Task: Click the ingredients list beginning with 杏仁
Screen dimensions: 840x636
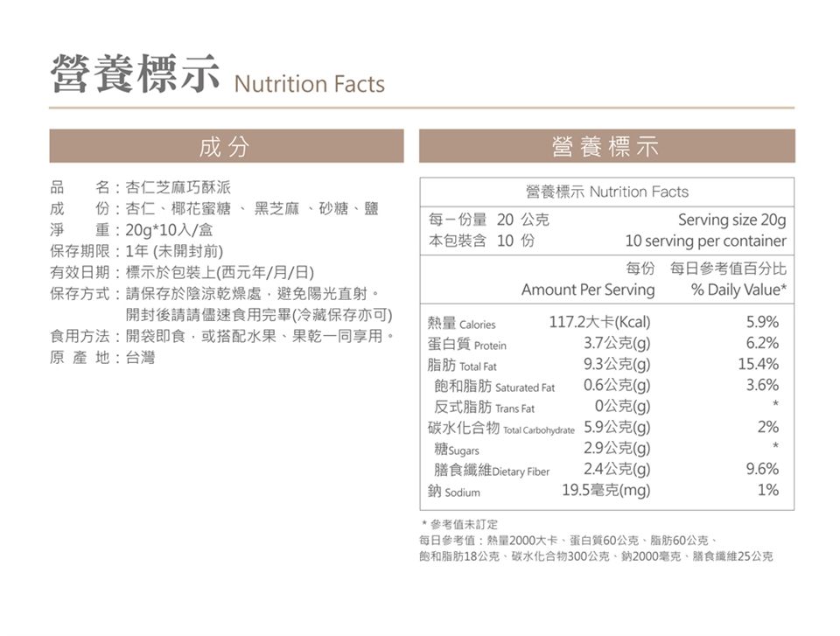Action: (252, 209)
